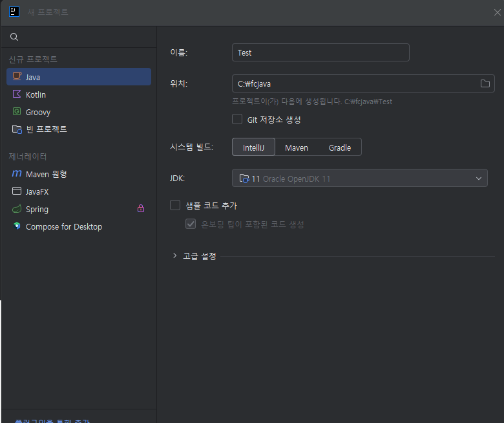Select 빈 프로젝트 empty project
This screenshot has width=504, height=423.
(79, 129)
